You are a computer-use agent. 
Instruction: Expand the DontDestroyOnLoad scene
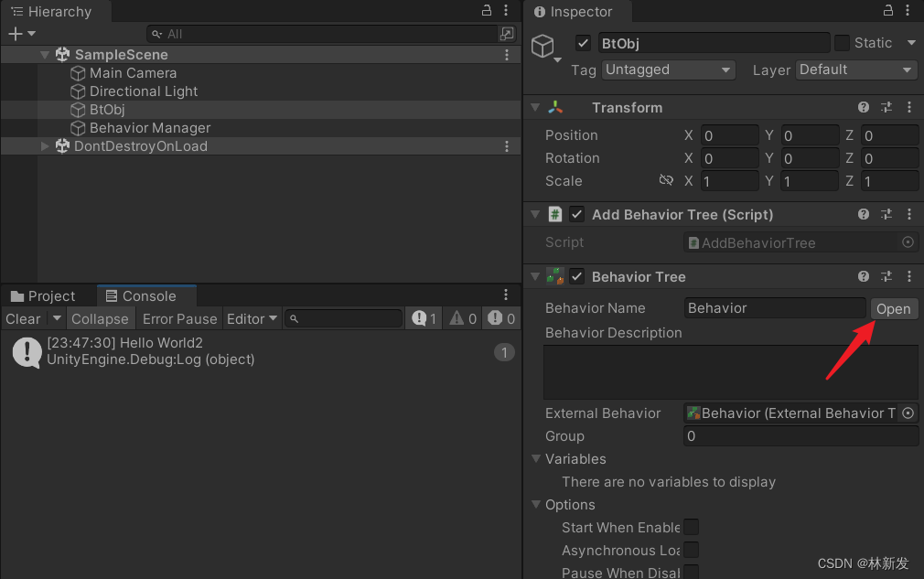coord(45,146)
